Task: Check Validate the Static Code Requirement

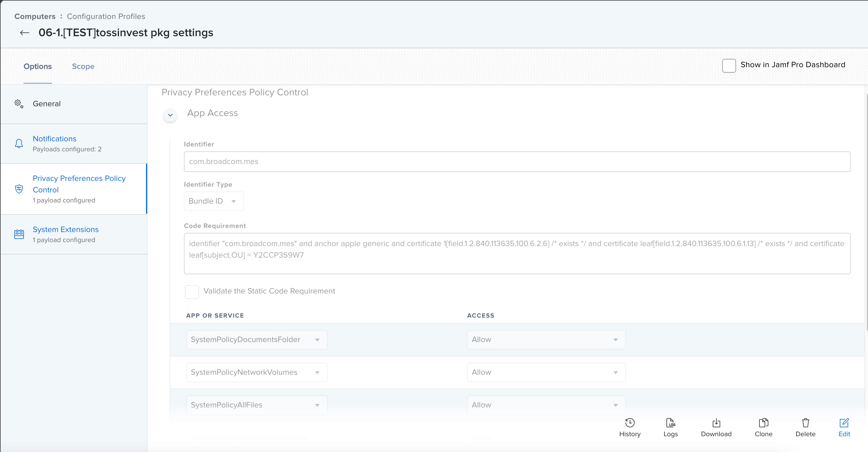Action: (x=192, y=291)
